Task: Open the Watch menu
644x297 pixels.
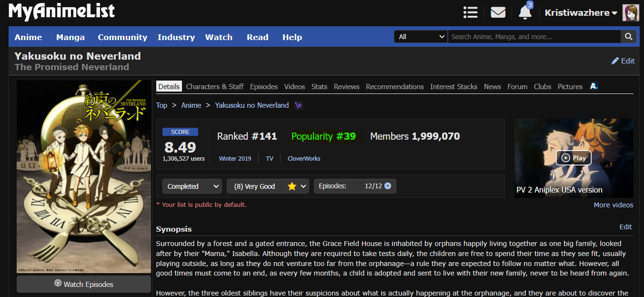Action: (x=219, y=37)
